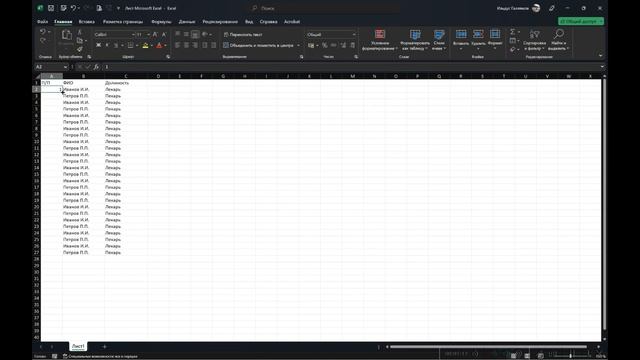The image size is (640, 360).
Task: Click the AutoSum sigma icon
Action: click(x=513, y=32)
